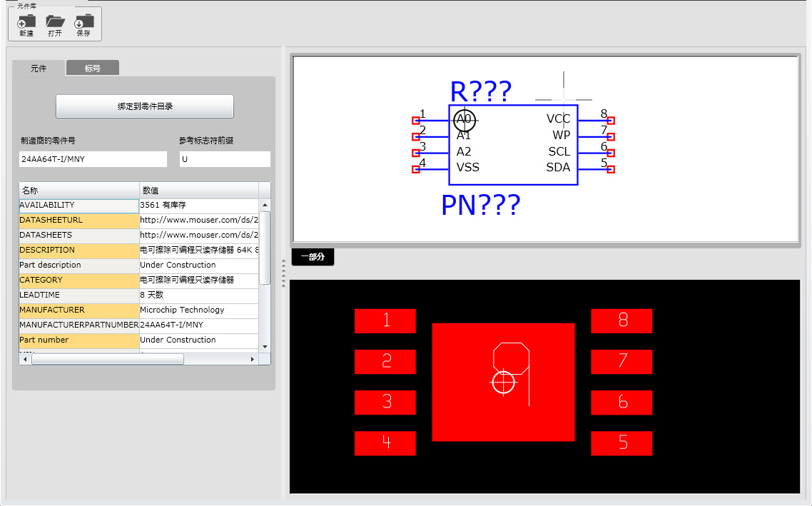Select the DESCRIPTION property row

tap(139, 251)
